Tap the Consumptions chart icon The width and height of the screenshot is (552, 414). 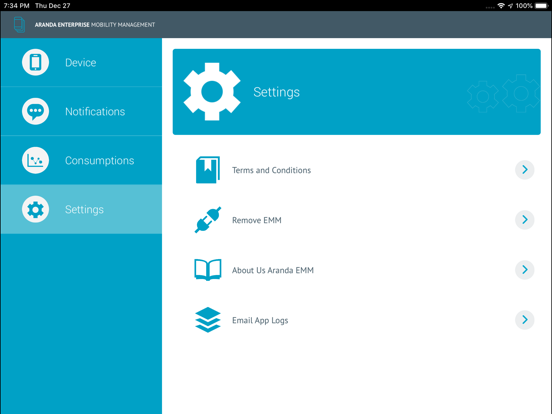click(35, 160)
